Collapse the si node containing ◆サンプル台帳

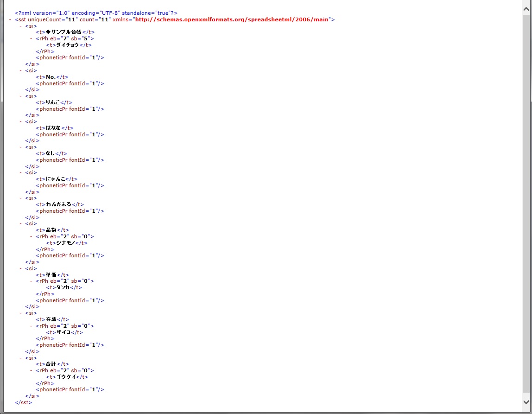[21, 26]
